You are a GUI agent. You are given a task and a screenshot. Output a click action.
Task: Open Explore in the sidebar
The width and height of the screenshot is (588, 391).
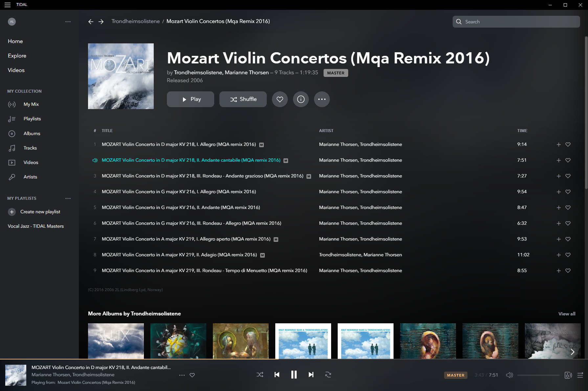coord(17,56)
